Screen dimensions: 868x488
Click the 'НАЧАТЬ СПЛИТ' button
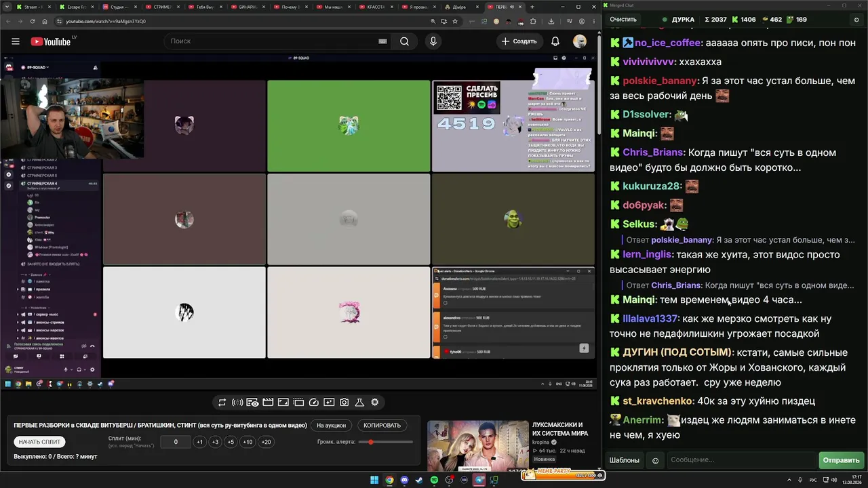(39, 442)
